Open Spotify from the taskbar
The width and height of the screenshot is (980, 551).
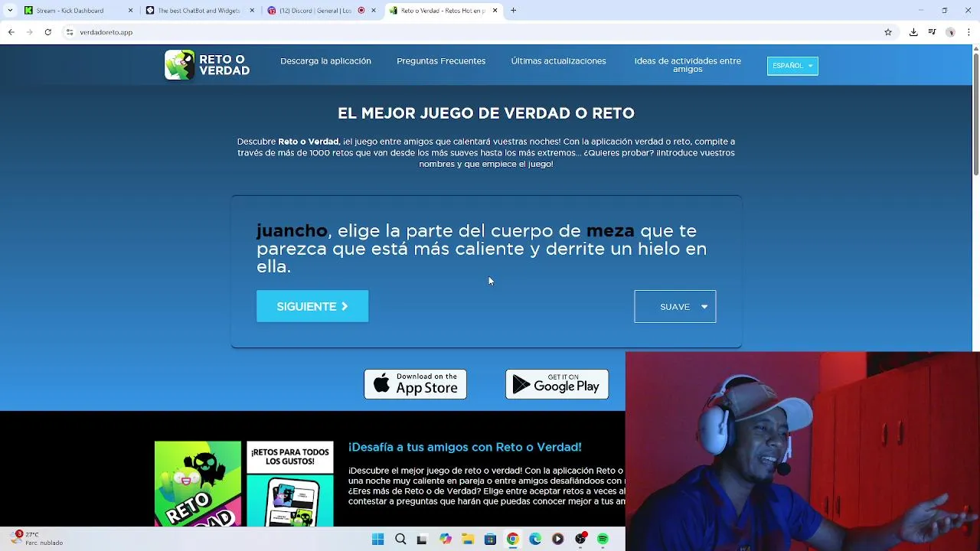click(x=603, y=540)
